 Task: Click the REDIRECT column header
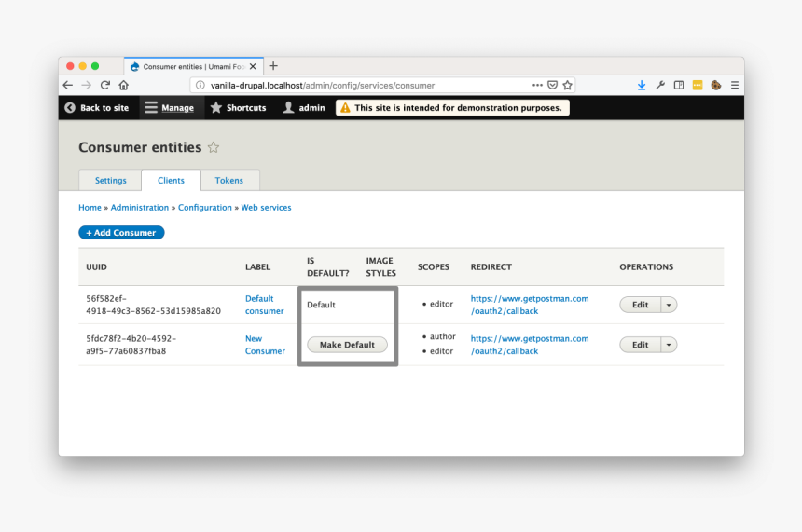(x=491, y=266)
